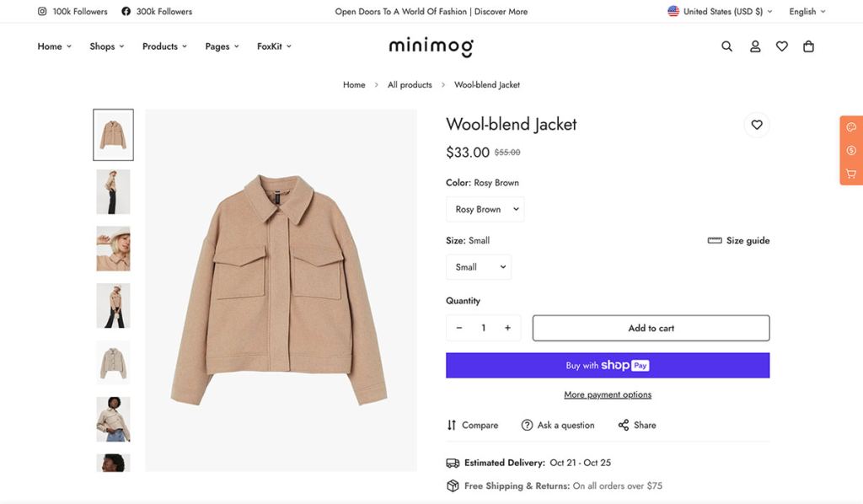Open the user account icon
863x504 pixels.
point(755,46)
